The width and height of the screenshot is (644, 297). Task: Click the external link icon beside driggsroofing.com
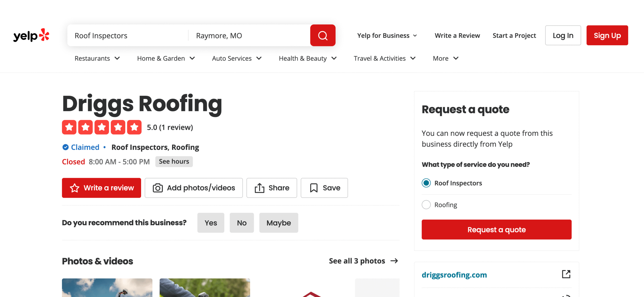(x=566, y=274)
